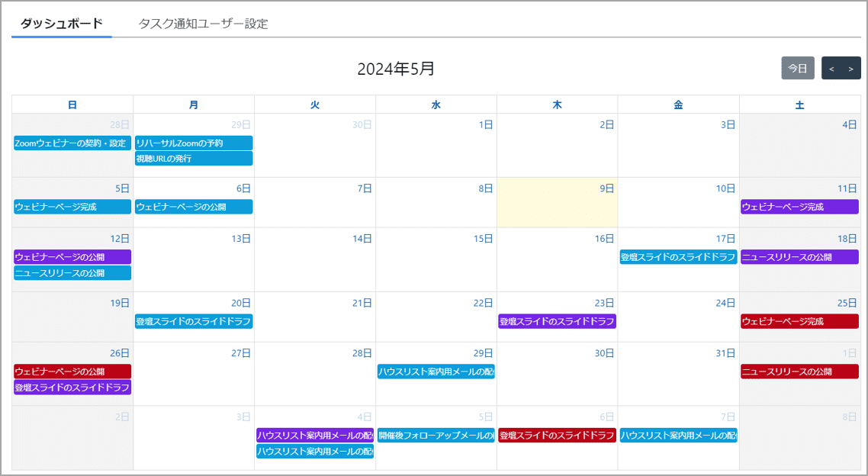Open purple ハウスリスト案内用メール event on Tuesday
The image size is (868, 476).
pyautogui.click(x=314, y=436)
